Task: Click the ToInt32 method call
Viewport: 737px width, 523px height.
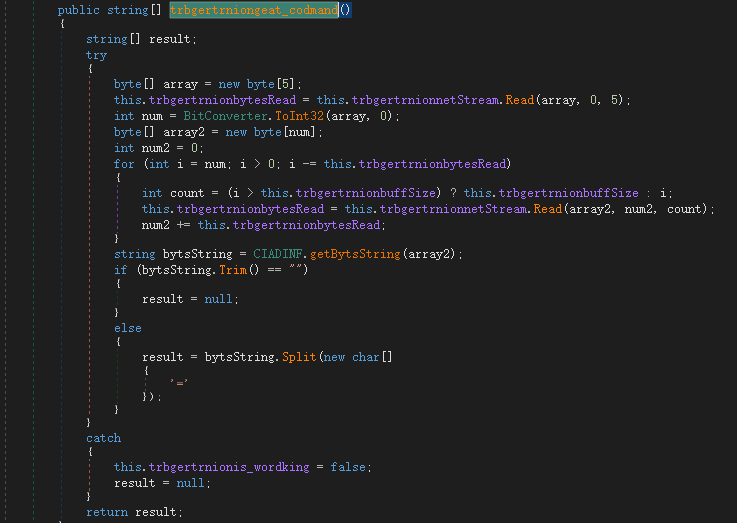Action: [x=299, y=116]
